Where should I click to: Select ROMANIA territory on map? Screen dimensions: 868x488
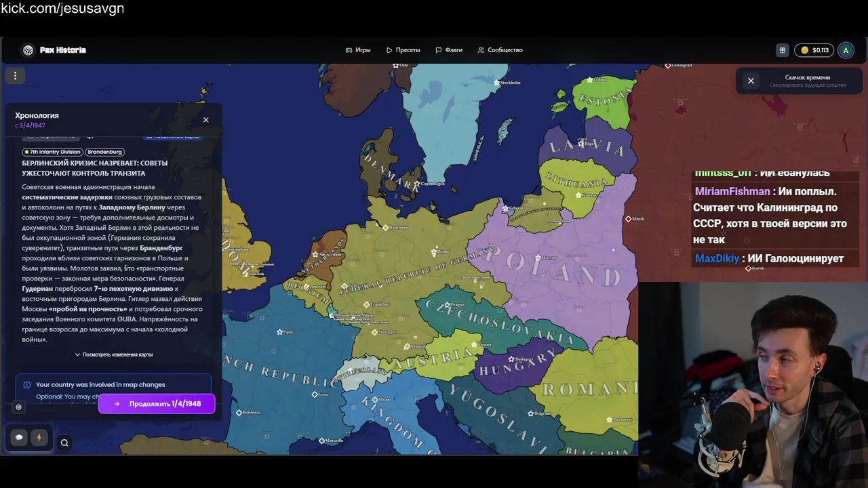click(x=589, y=390)
